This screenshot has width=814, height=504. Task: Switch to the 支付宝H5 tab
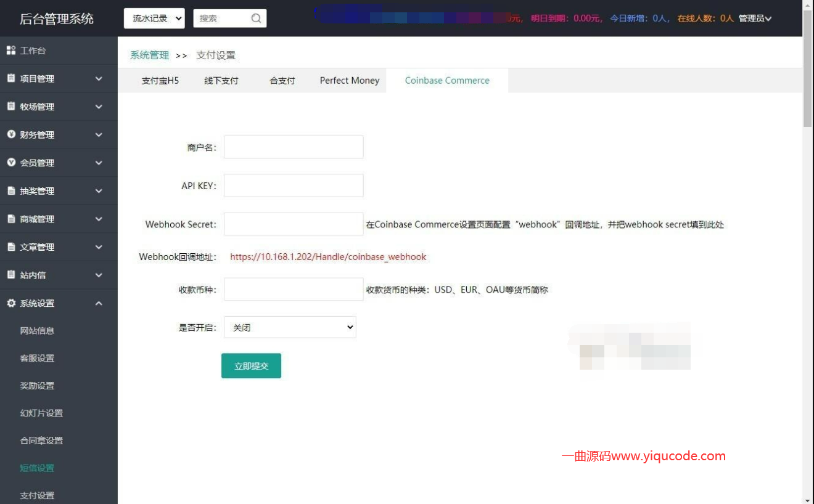click(x=160, y=81)
